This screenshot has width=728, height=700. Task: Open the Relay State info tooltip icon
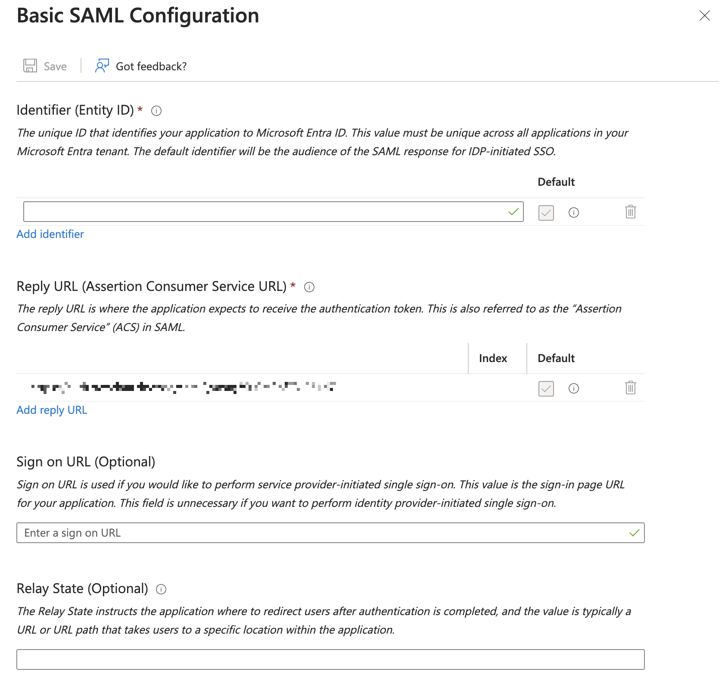click(x=161, y=589)
